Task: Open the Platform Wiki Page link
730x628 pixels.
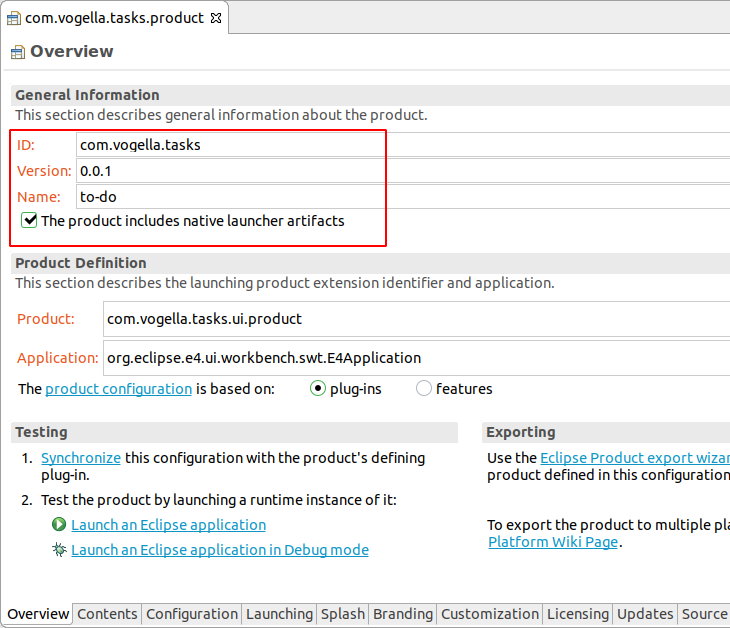Action: (x=553, y=542)
